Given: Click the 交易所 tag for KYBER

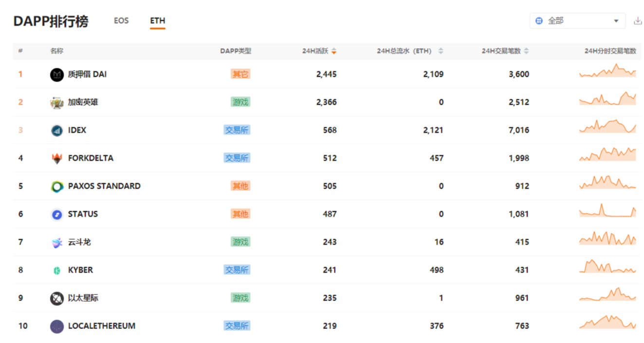Looking at the screenshot, I should point(237,270).
